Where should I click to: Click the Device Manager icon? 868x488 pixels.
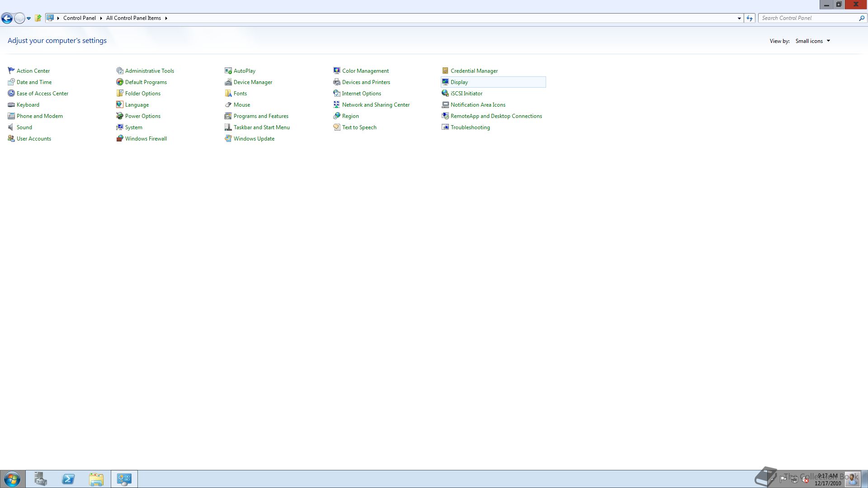click(x=228, y=82)
